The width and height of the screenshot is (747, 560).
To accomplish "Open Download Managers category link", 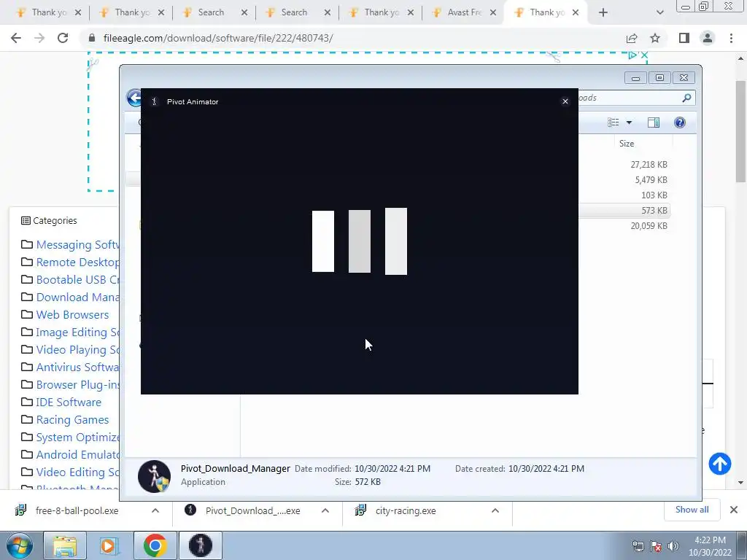I will [77, 297].
